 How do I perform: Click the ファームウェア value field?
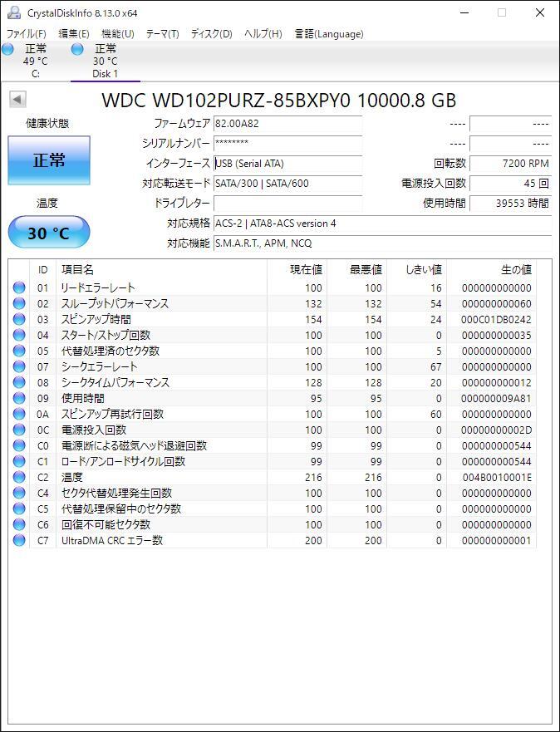point(287,124)
